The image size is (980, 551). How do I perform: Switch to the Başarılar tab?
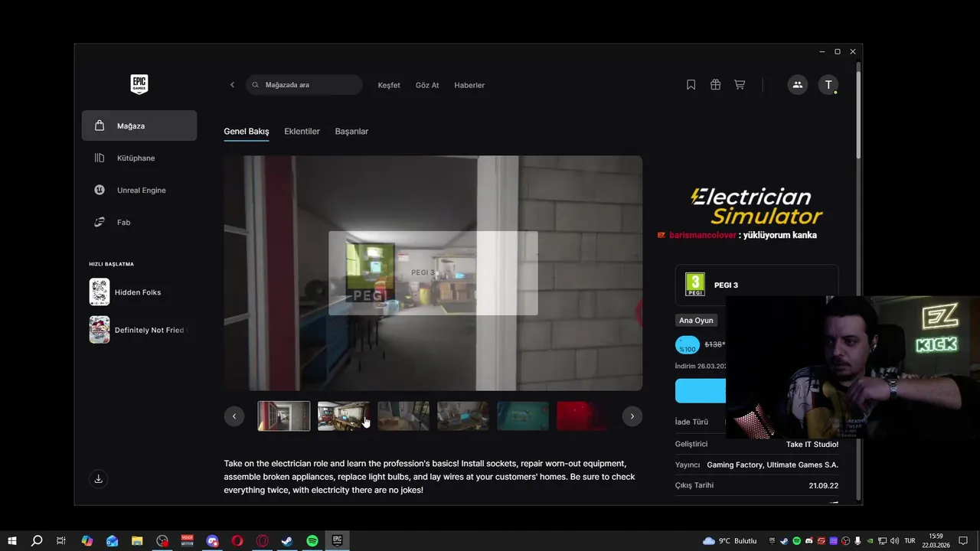pyautogui.click(x=351, y=132)
